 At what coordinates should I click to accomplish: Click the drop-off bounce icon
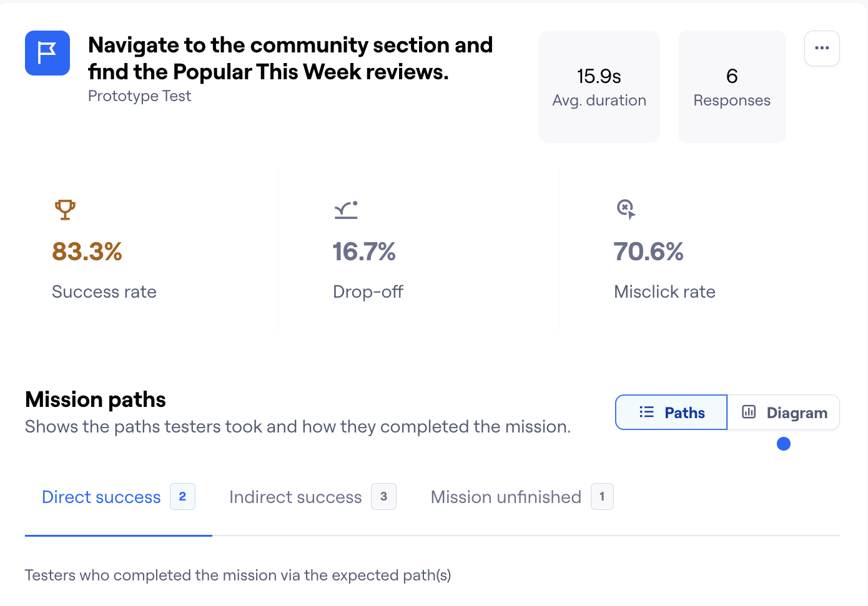346,210
